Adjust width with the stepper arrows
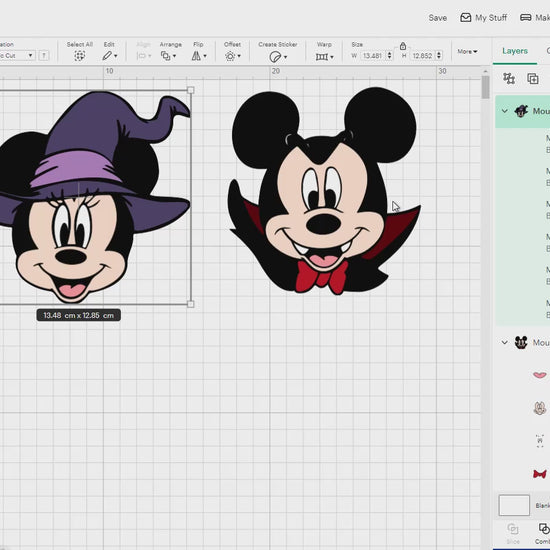The height and width of the screenshot is (550, 550). point(389,55)
